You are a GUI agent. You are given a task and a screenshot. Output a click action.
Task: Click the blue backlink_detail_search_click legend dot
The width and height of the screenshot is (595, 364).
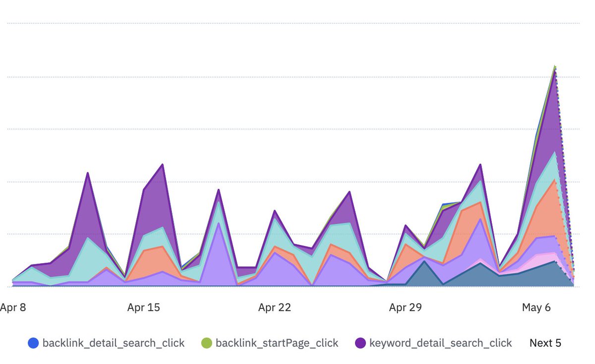[x=33, y=343]
